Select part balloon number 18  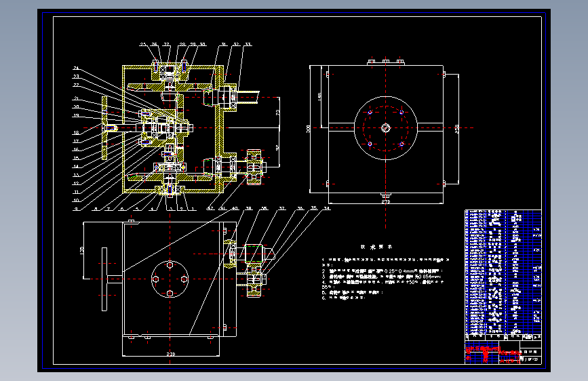[76, 132]
